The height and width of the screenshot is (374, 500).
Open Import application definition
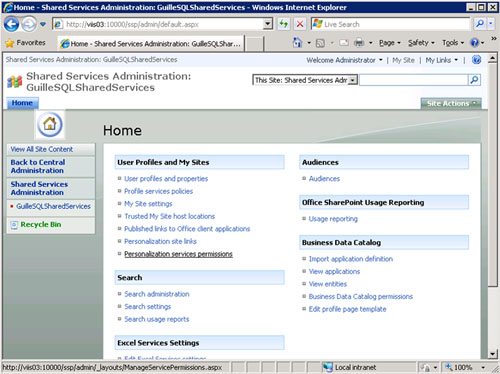coord(351,259)
